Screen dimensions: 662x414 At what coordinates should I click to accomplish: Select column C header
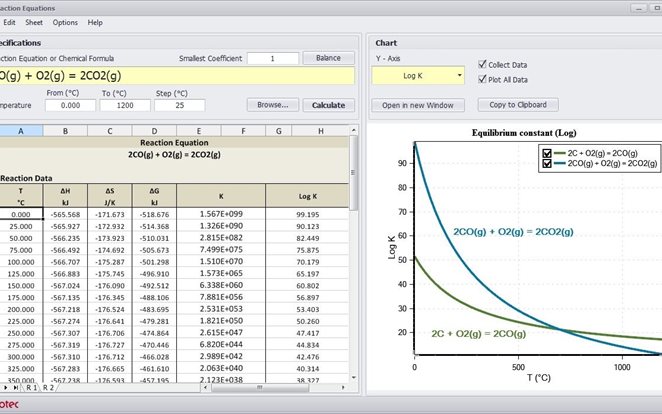pyautogui.click(x=110, y=131)
